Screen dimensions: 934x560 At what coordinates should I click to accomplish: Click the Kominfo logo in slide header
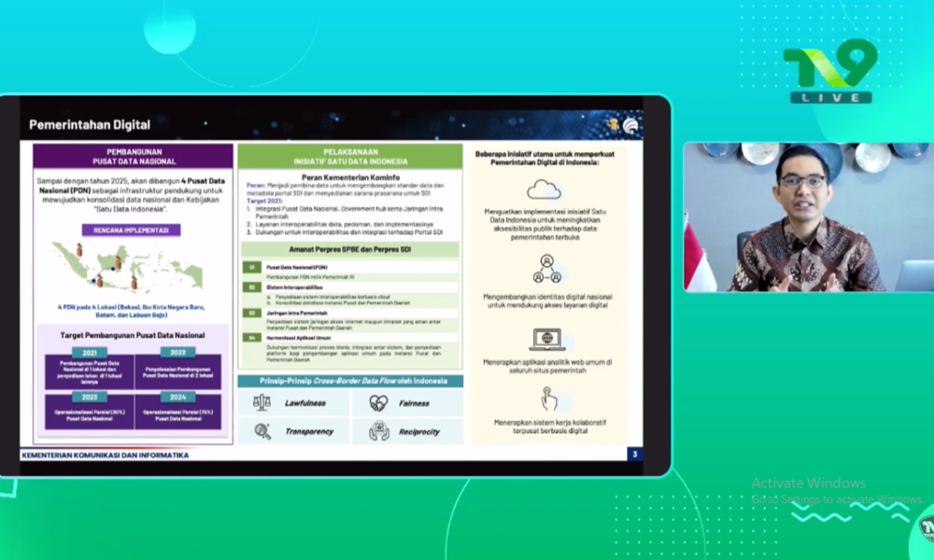[630, 125]
